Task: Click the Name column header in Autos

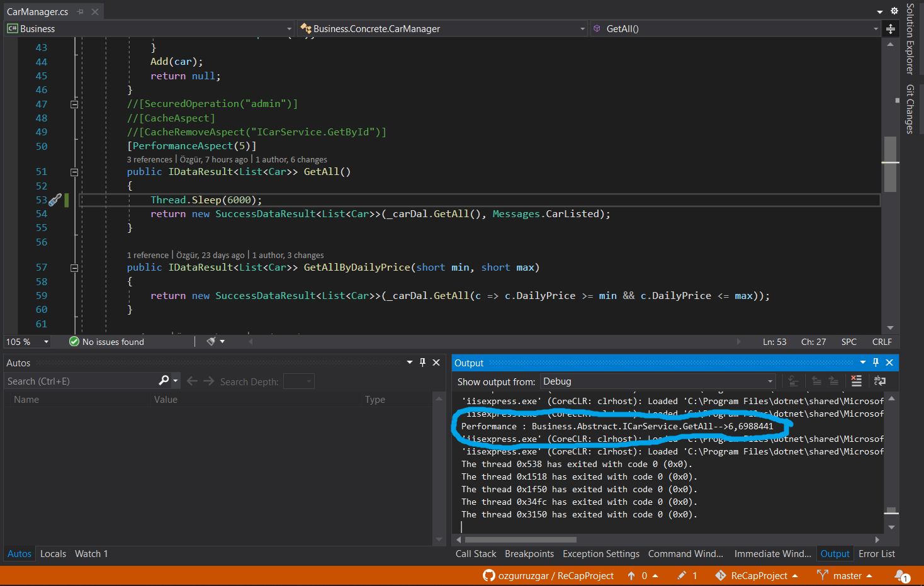Action: tap(26, 400)
